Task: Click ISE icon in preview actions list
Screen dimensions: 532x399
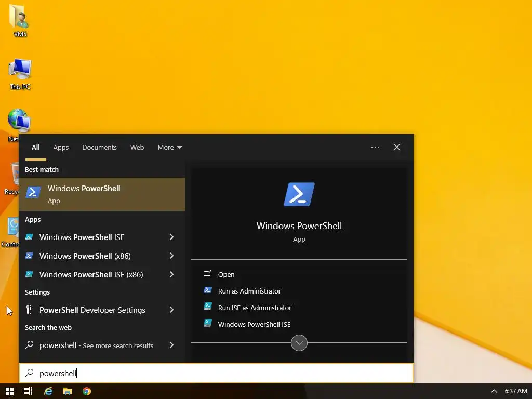Action: click(208, 323)
